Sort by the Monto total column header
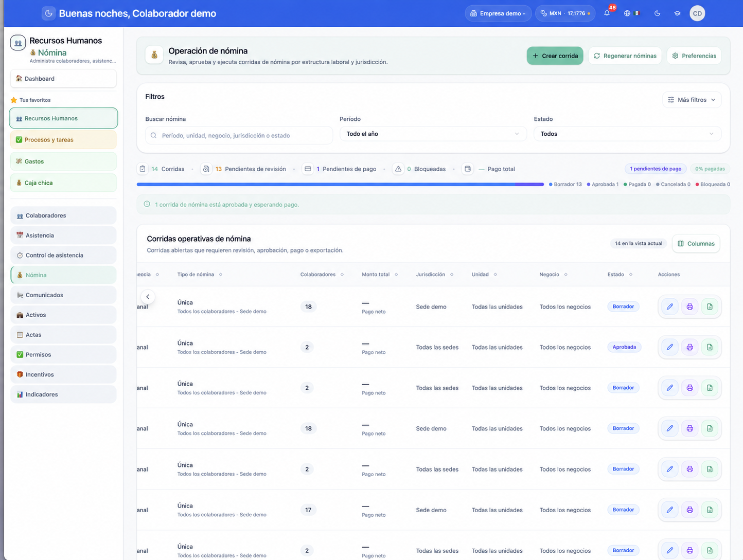The height and width of the screenshot is (560, 743). pyautogui.click(x=380, y=275)
